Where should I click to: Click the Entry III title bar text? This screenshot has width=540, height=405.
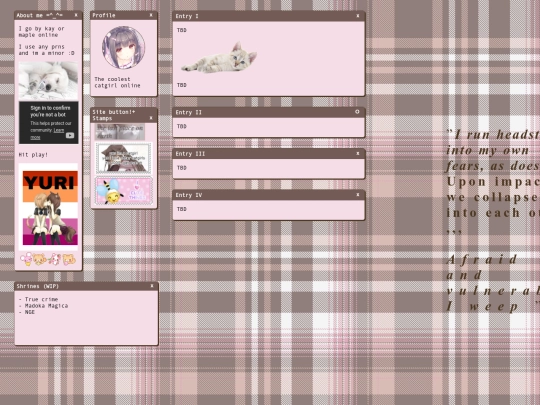pyautogui.click(x=190, y=154)
